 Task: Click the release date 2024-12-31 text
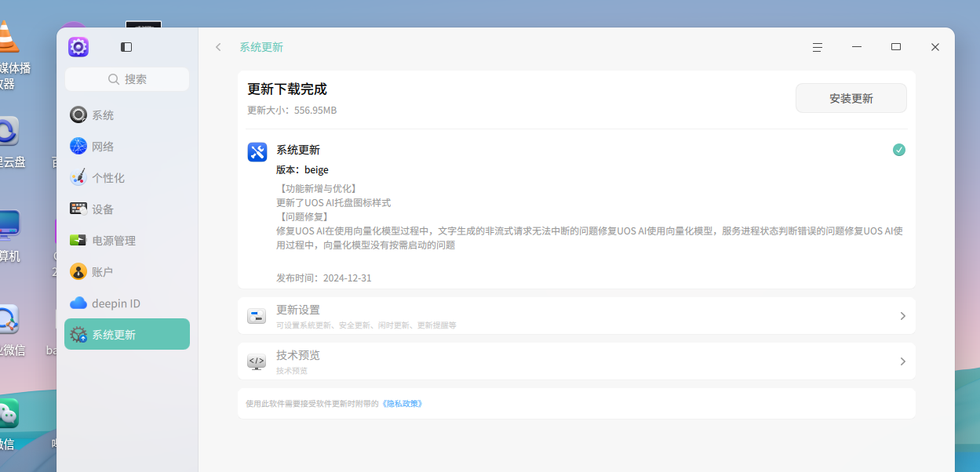324,278
